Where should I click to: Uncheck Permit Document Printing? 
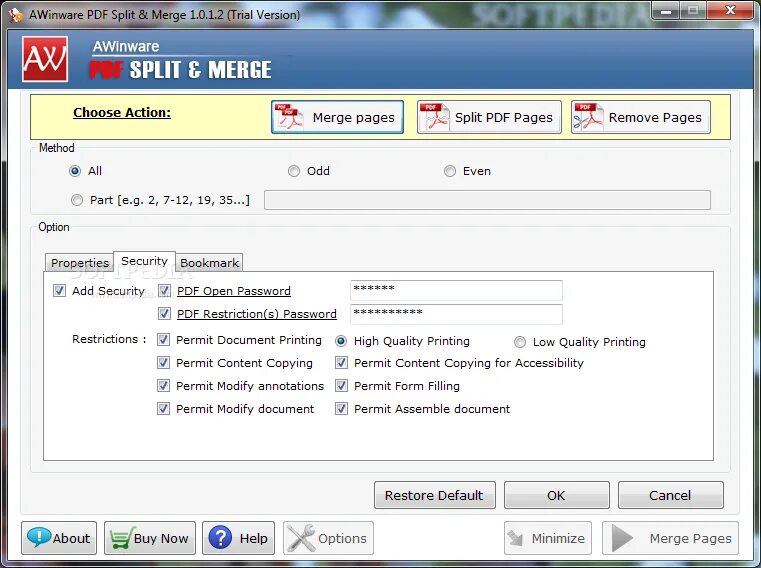point(164,340)
